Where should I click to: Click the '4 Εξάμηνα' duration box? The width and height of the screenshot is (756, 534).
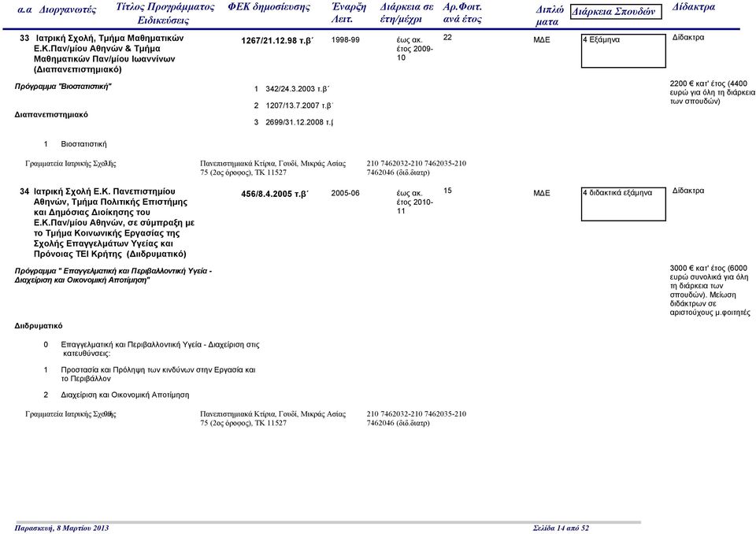(x=624, y=50)
